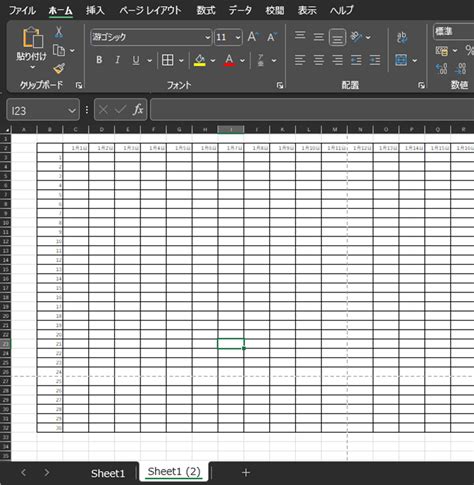Click the phonetic guide (furigana) icon
474x485 pixels.
(261, 60)
